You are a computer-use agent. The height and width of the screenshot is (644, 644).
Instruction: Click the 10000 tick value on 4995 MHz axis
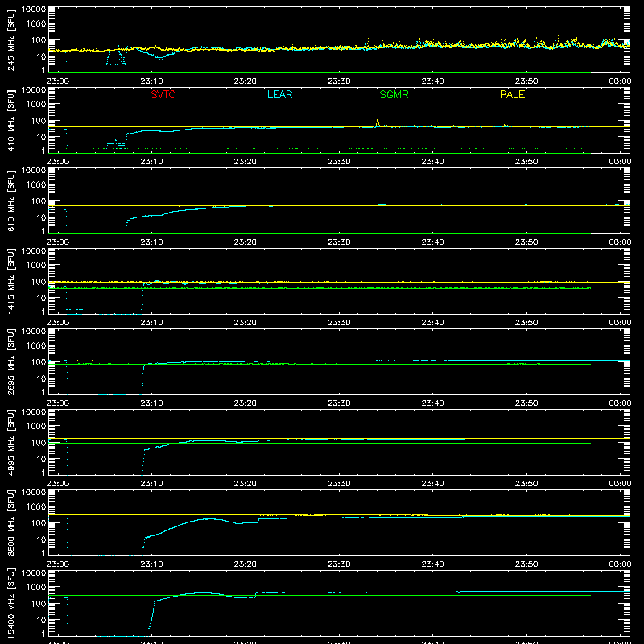pos(34,412)
